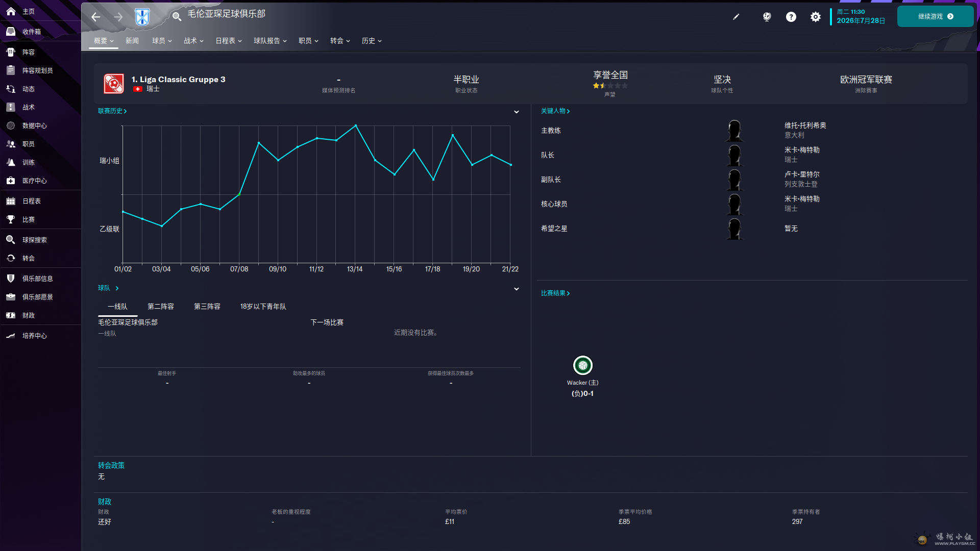Click the search magnifier in top bar
This screenshot has height=551, width=980.
tap(177, 17)
